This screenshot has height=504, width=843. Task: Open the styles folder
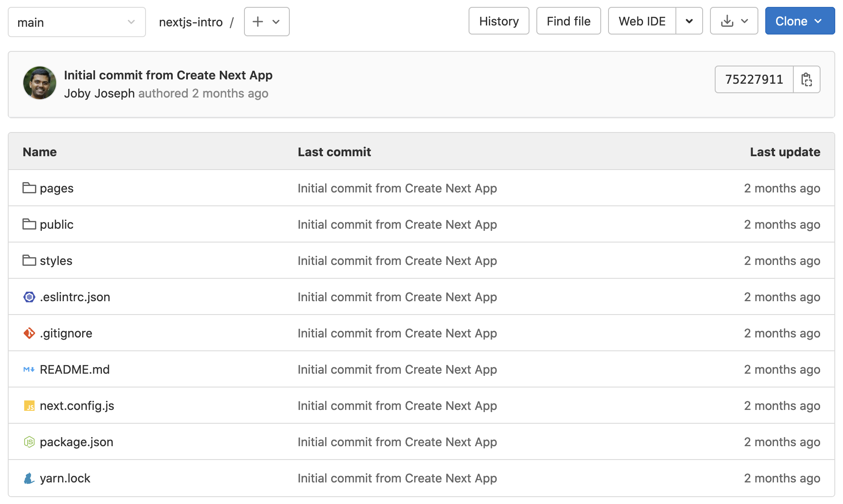tap(56, 261)
